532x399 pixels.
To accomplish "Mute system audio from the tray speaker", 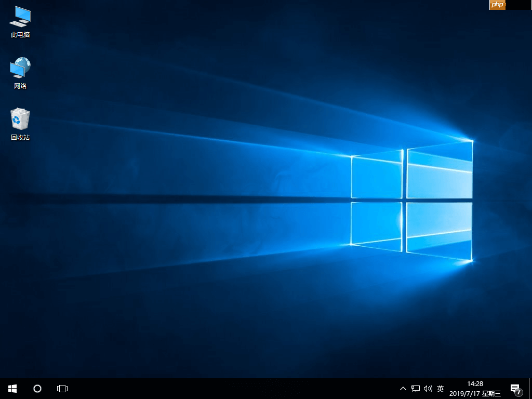I will 428,389.
